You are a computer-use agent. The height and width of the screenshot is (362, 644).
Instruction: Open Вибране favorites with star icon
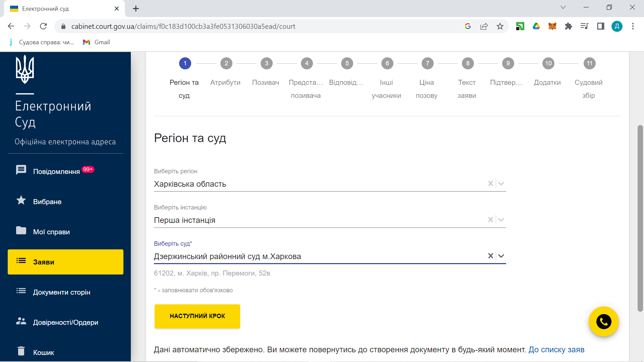[47, 201]
